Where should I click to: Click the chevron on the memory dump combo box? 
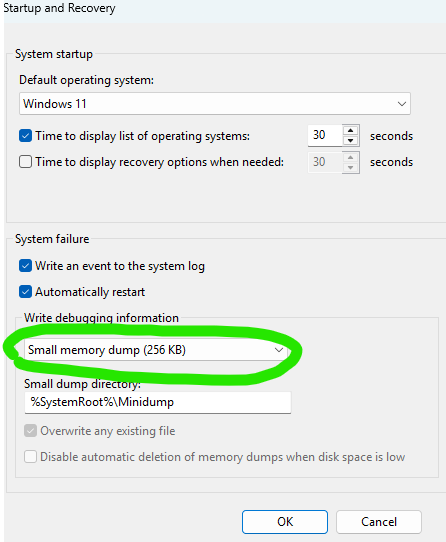279,350
